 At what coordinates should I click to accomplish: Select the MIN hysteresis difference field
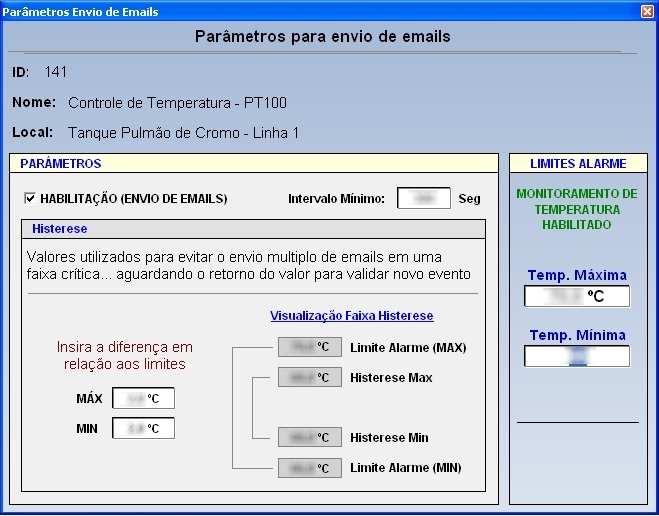143,428
